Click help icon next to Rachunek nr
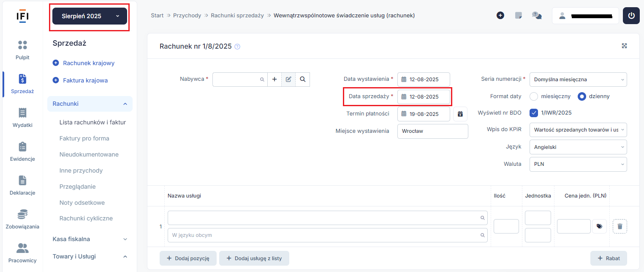The image size is (644, 272). (237, 47)
